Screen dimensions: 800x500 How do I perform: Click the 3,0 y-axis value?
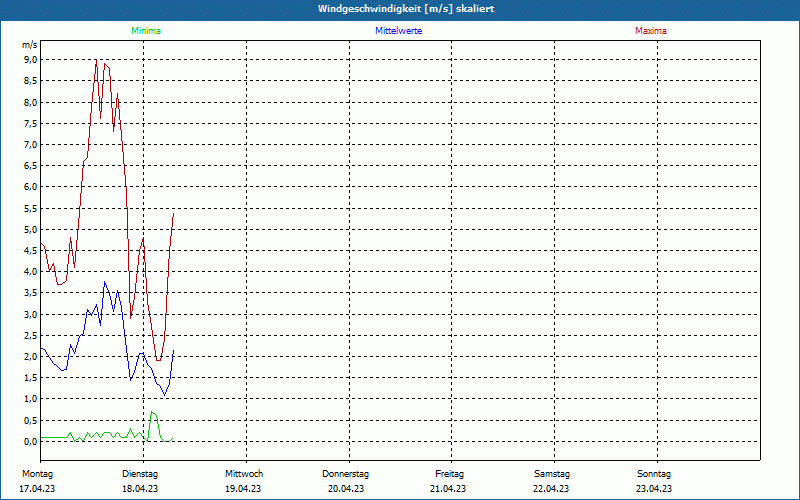click(x=31, y=314)
